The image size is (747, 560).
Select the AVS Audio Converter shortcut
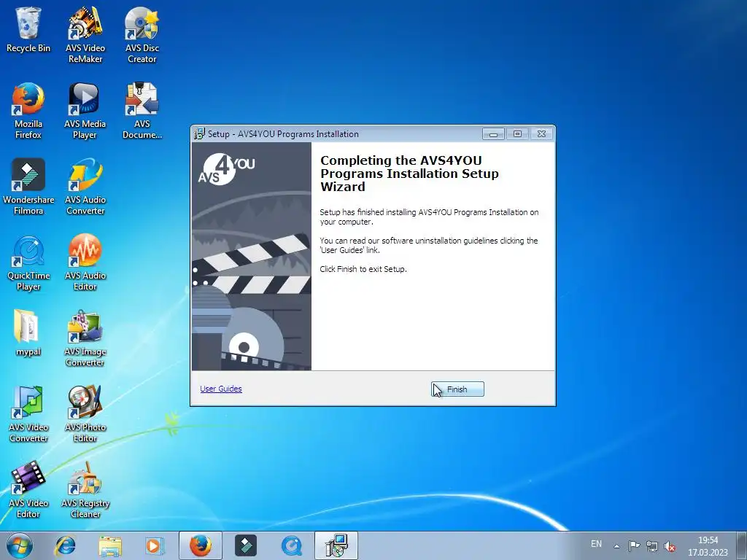85,186
